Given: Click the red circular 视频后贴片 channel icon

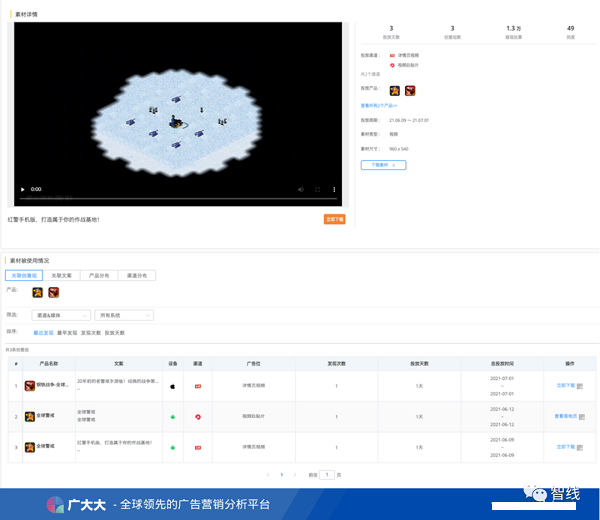Looking at the screenshot, I should [392, 65].
